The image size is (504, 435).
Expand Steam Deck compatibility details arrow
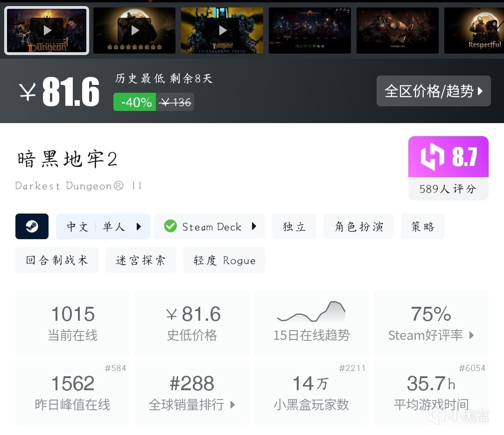point(254,226)
